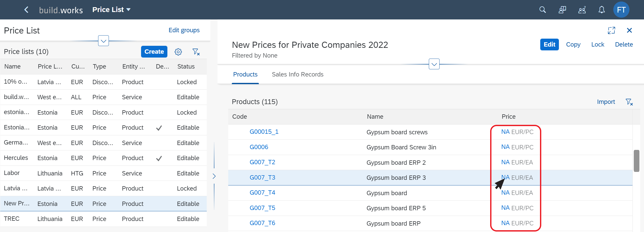Toggle default checkmark for Hercules row
The width and height of the screenshot is (644, 232).
pos(159,158)
